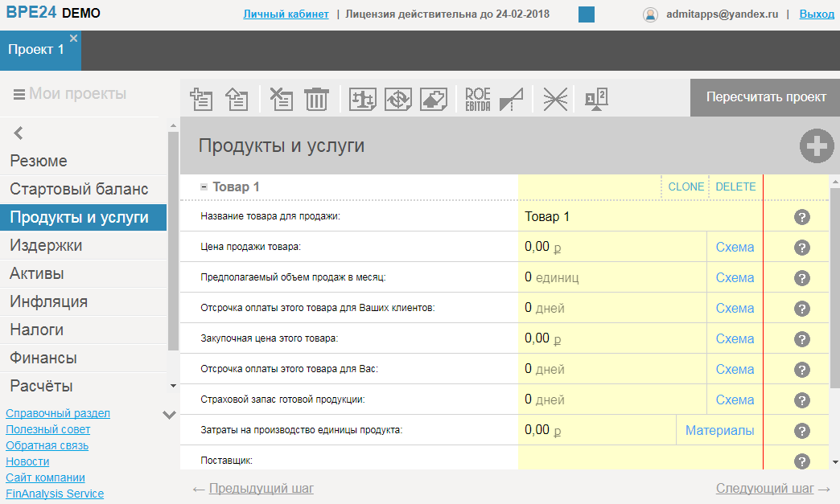Click the help icon next to Цена продажи товара
The width and height of the screenshot is (840, 504).
[x=801, y=247]
